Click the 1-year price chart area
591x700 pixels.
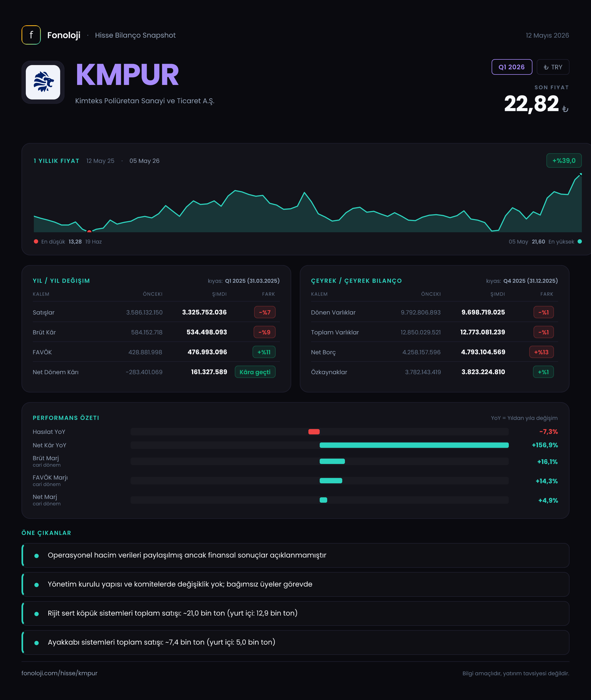[x=308, y=203]
